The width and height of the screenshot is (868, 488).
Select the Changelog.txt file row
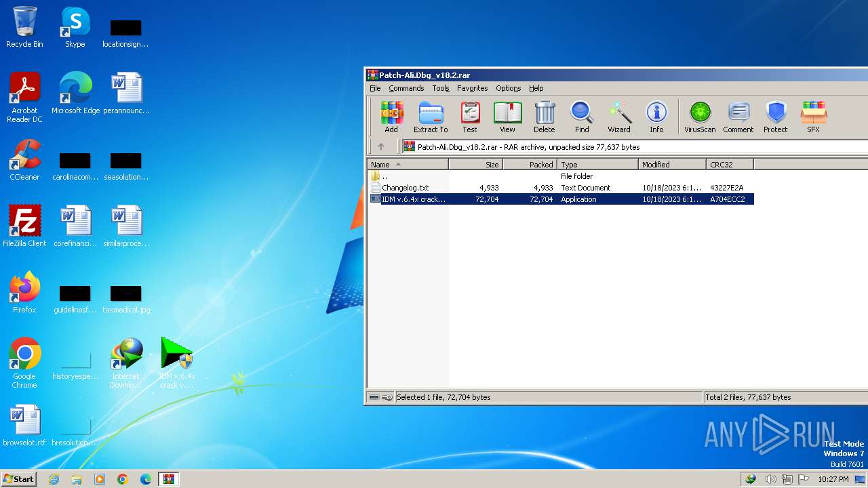click(x=560, y=188)
